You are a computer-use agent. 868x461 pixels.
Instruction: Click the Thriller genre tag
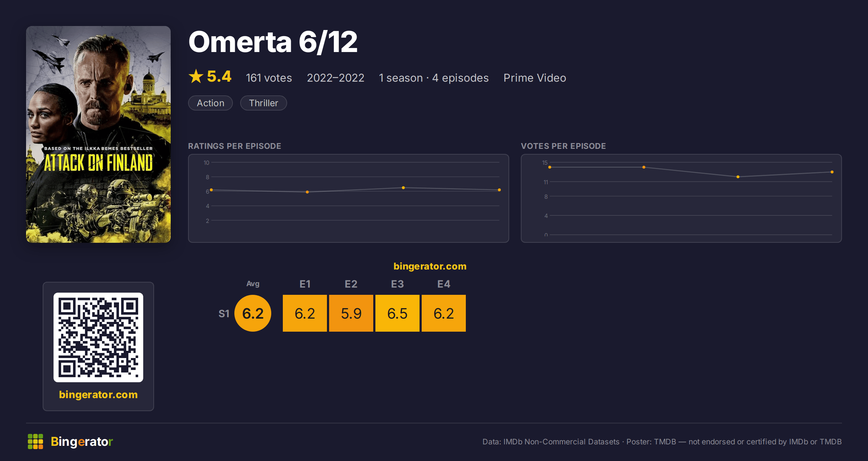point(264,103)
